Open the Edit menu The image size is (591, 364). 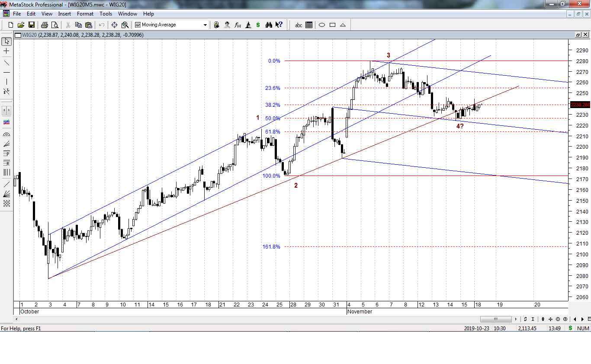point(31,14)
